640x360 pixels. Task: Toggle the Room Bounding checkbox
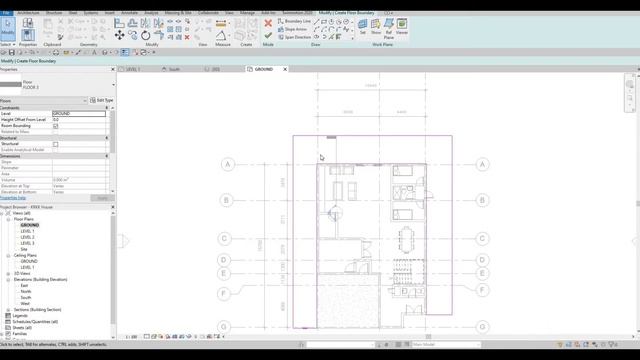(x=56, y=126)
